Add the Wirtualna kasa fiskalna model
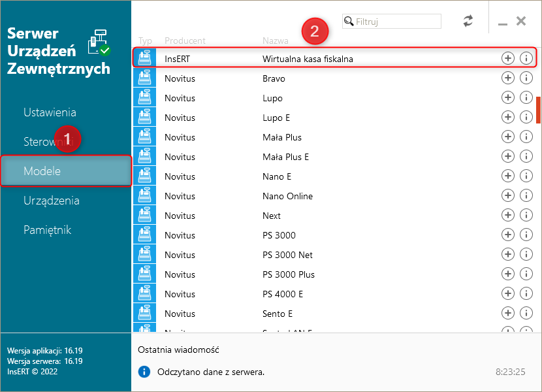This screenshot has width=542, height=392. (508, 58)
